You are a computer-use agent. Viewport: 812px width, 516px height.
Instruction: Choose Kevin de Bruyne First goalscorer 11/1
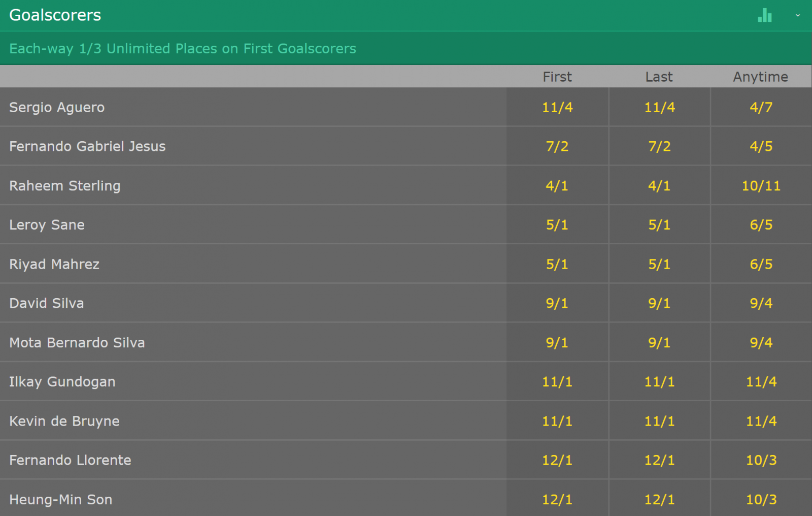click(557, 421)
